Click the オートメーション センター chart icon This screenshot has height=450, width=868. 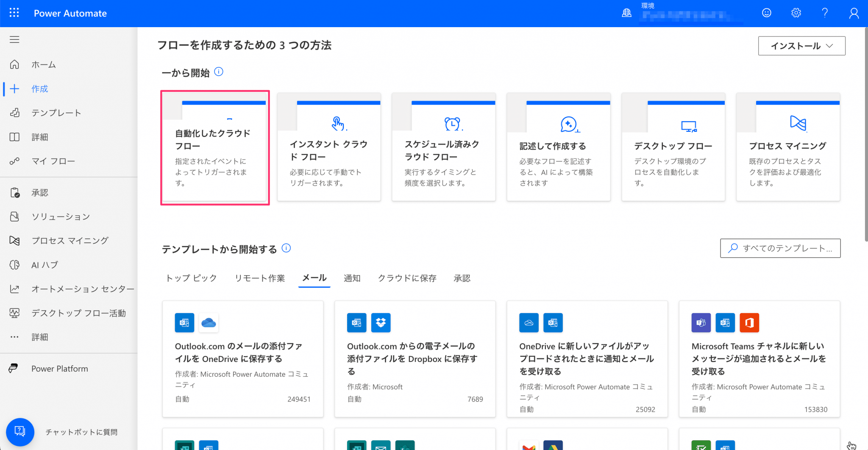[x=14, y=289]
